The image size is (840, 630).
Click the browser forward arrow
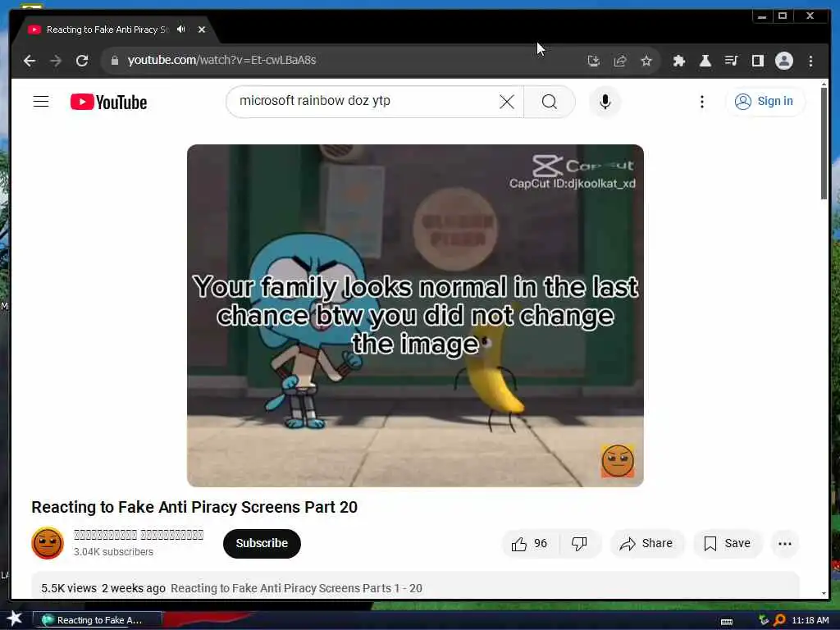pyautogui.click(x=56, y=61)
